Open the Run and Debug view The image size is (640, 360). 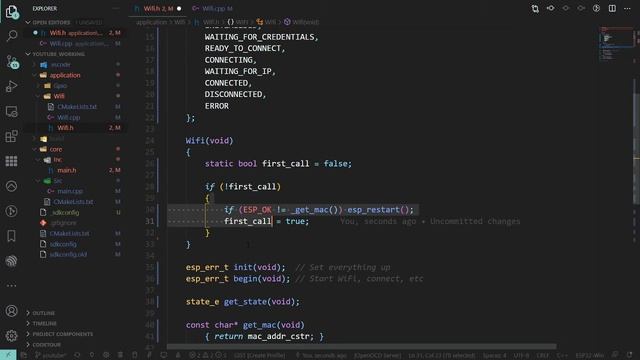(11, 87)
